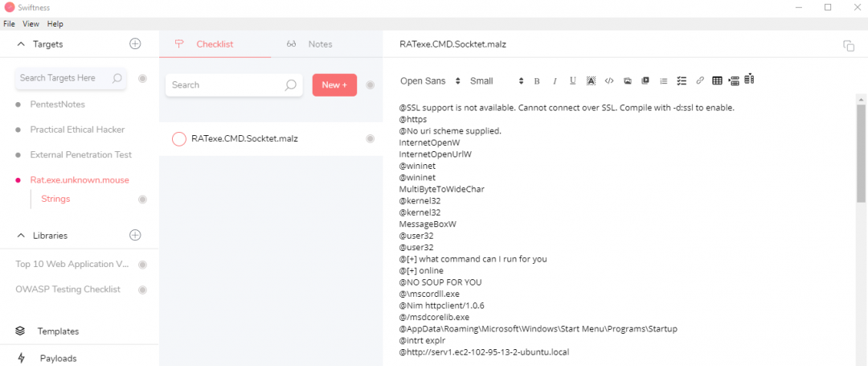The height and width of the screenshot is (366, 868).
Task: Switch to the Checklist tab
Action: click(215, 44)
